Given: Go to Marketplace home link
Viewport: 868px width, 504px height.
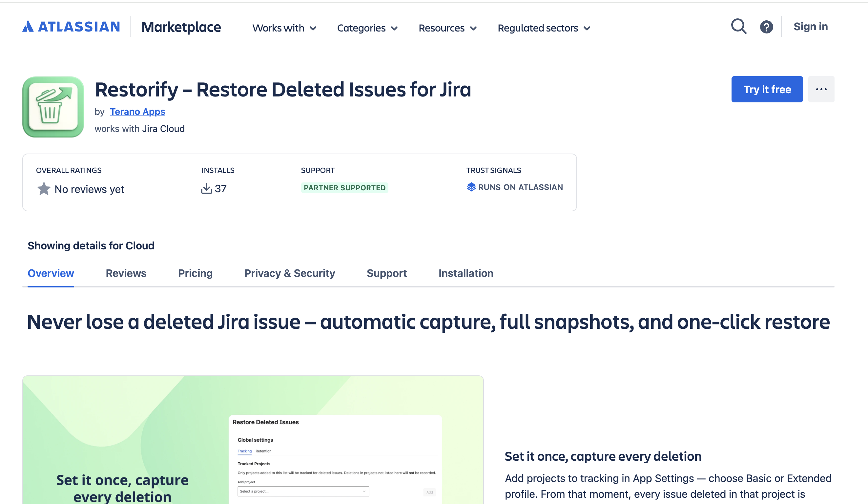Looking at the screenshot, I should coord(181,27).
